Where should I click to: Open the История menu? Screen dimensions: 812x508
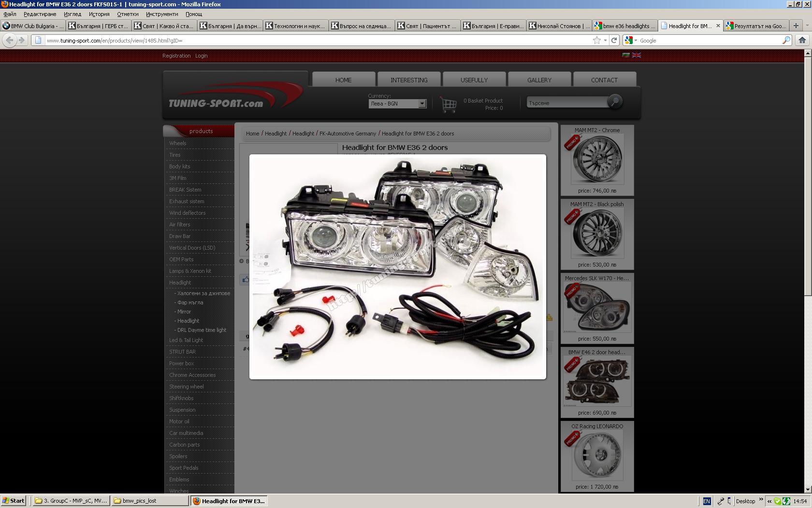99,14
